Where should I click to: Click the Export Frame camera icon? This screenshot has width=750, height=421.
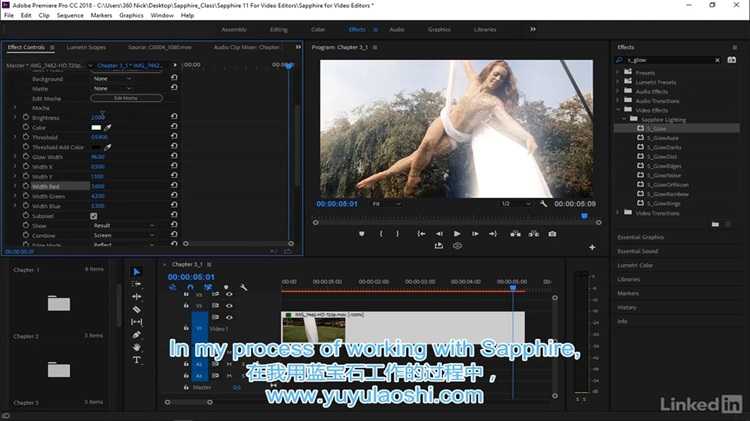tap(552, 234)
